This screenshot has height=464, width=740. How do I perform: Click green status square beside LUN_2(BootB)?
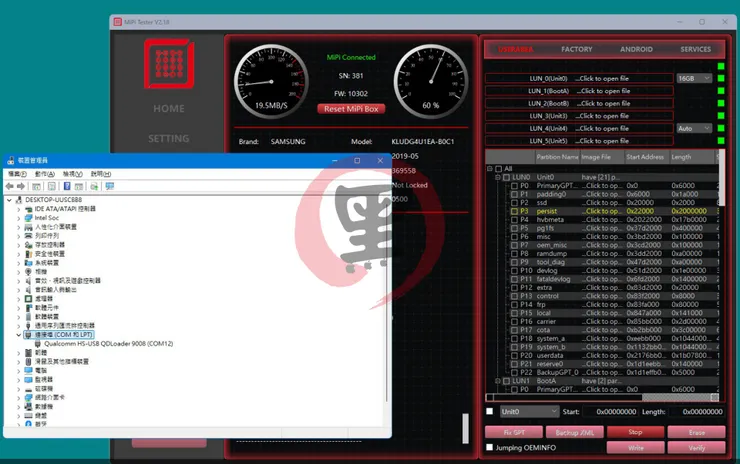point(721,103)
